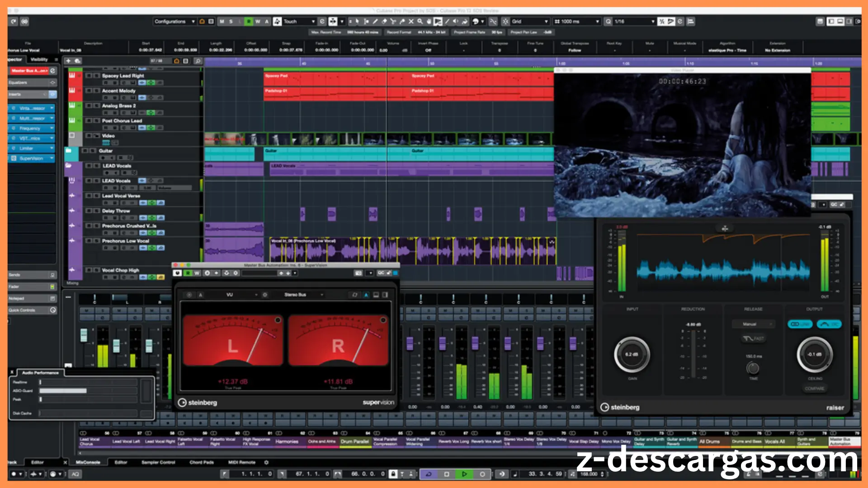The width and height of the screenshot is (868, 488).
Task: Toggle global Mute M button in toolbar
Action: 222,21
